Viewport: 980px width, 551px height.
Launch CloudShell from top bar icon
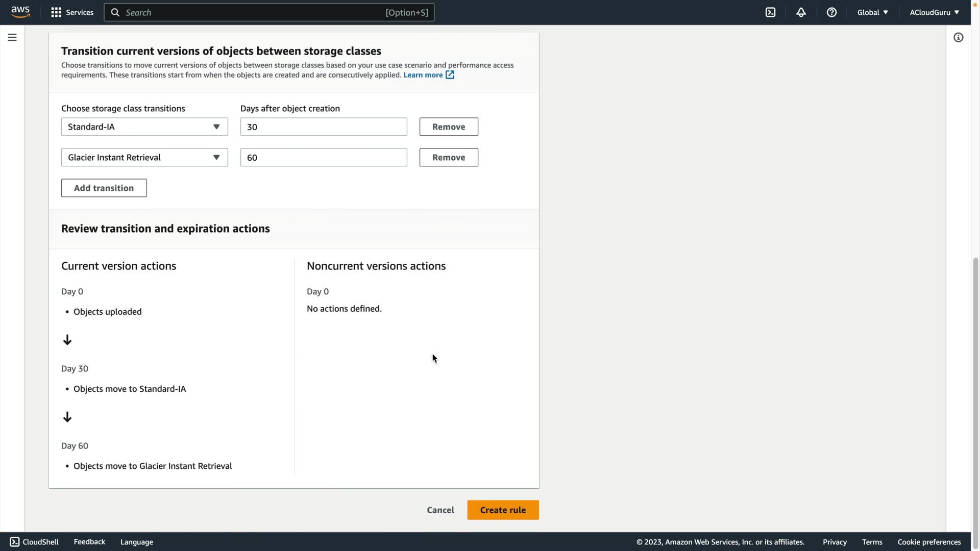[770, 12]
